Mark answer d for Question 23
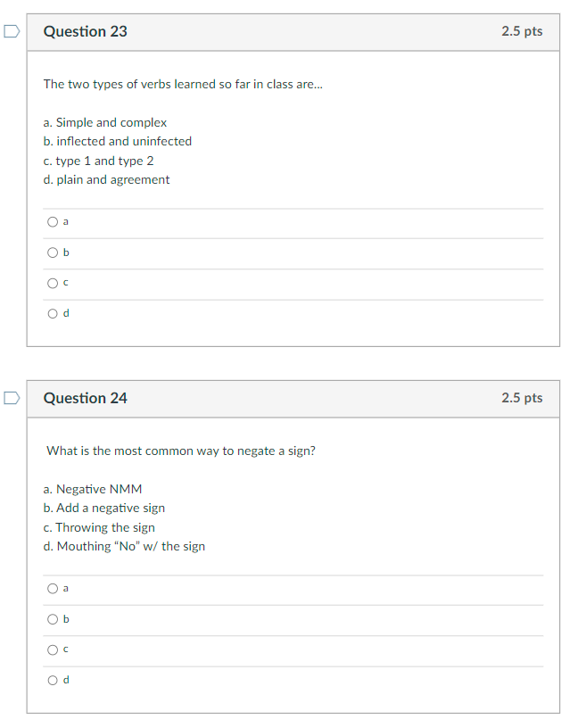 pos(54,313)
